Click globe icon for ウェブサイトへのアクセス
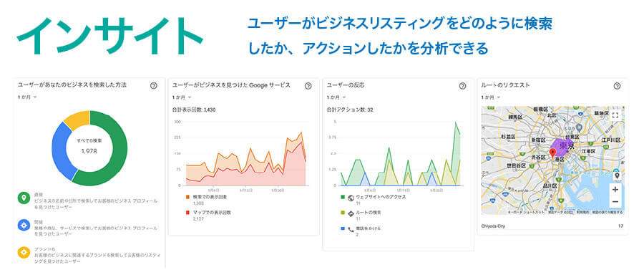This screenshot has height=275, width=644. coord(351,198)
